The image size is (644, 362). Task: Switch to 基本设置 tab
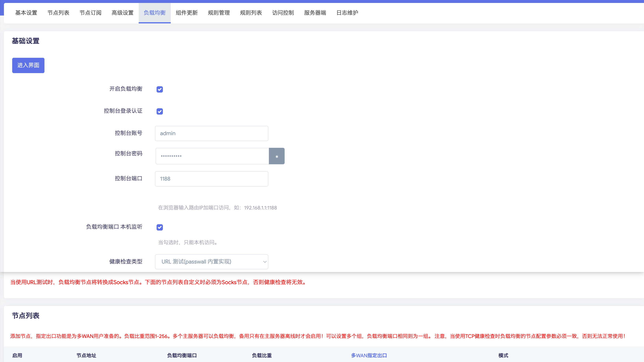click(26, 13)
